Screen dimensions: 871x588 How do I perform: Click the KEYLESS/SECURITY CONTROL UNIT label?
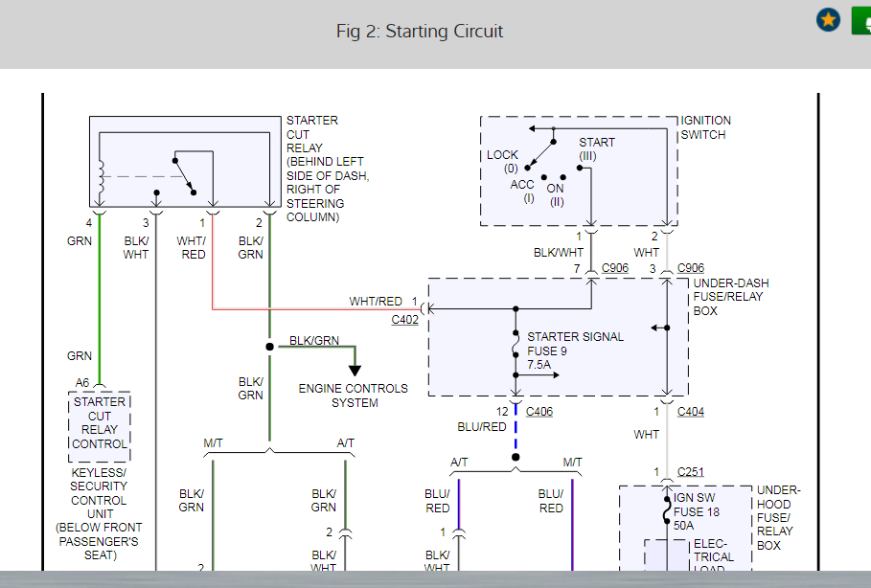99,513
